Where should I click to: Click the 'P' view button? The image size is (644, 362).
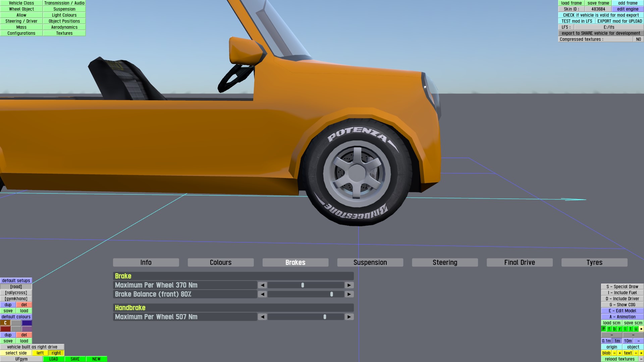point(604,329)
